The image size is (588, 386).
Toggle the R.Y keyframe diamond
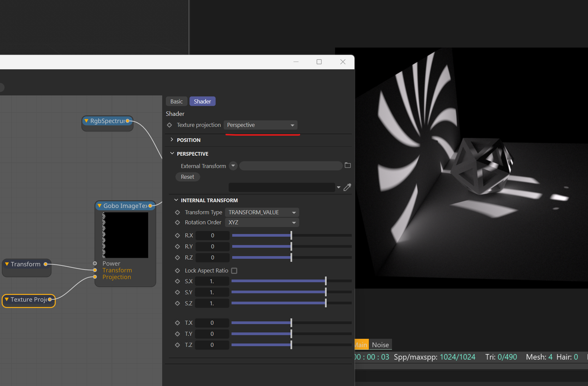point(177,247)
